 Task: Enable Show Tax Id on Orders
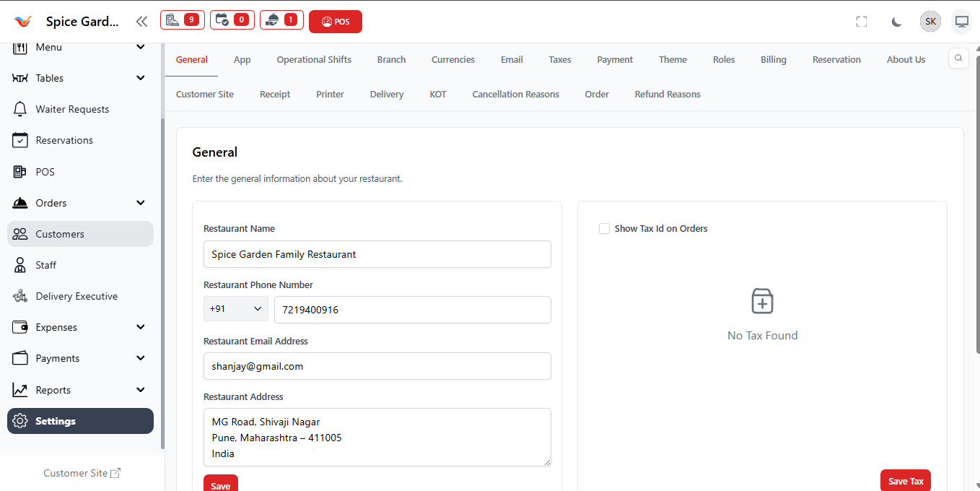[x=604, y=228]
